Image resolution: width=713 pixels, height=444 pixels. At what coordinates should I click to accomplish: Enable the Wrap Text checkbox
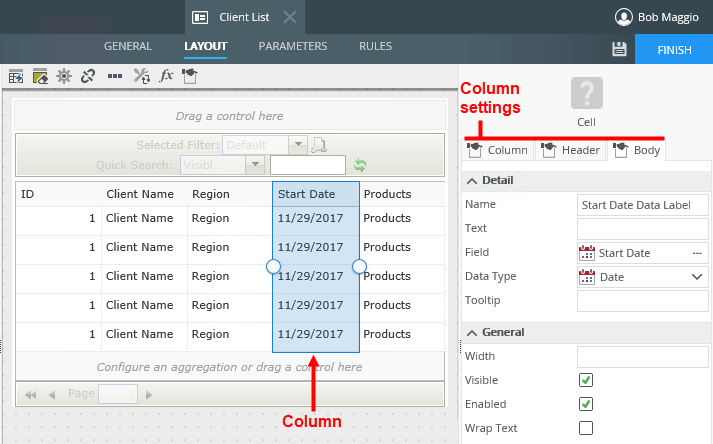(x=586, y=428)
